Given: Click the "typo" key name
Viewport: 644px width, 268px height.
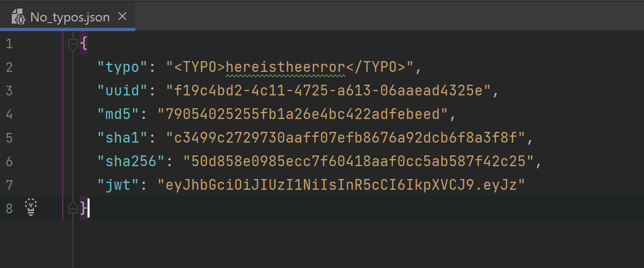Looking at the screenshot, I should pyautogui.click(x=122, y=67).
